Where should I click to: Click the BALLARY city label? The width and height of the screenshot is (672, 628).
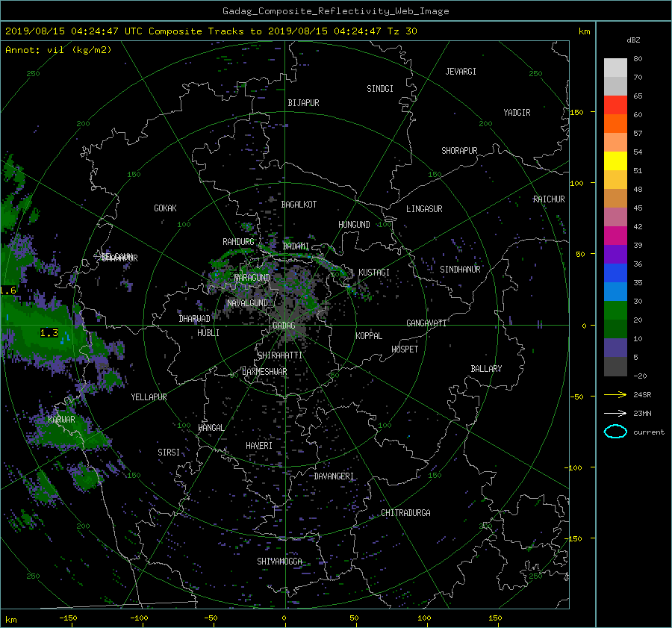486,369
